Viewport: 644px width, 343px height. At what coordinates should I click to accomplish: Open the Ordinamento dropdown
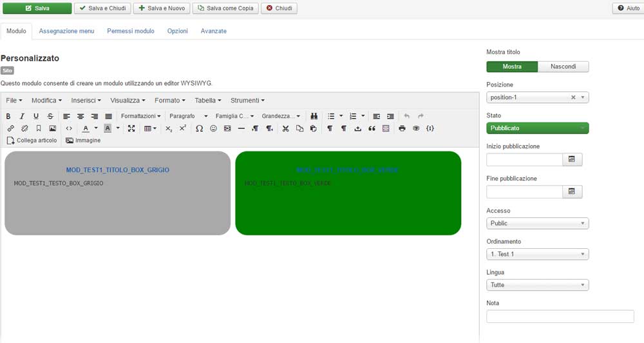point(537,254)
